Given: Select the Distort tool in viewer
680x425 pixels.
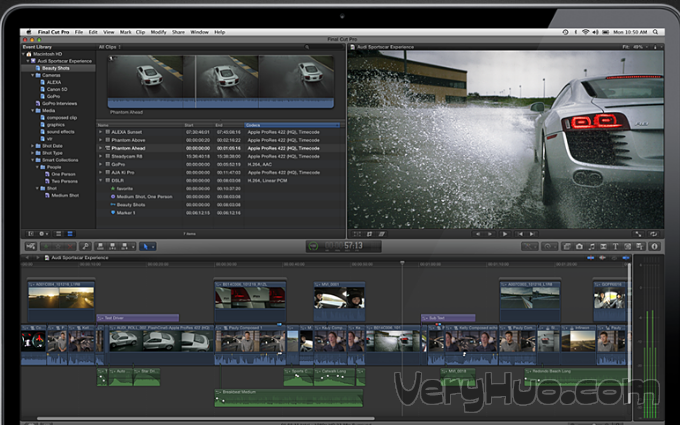Looking at the screenshot, I should tap(382, 234).
